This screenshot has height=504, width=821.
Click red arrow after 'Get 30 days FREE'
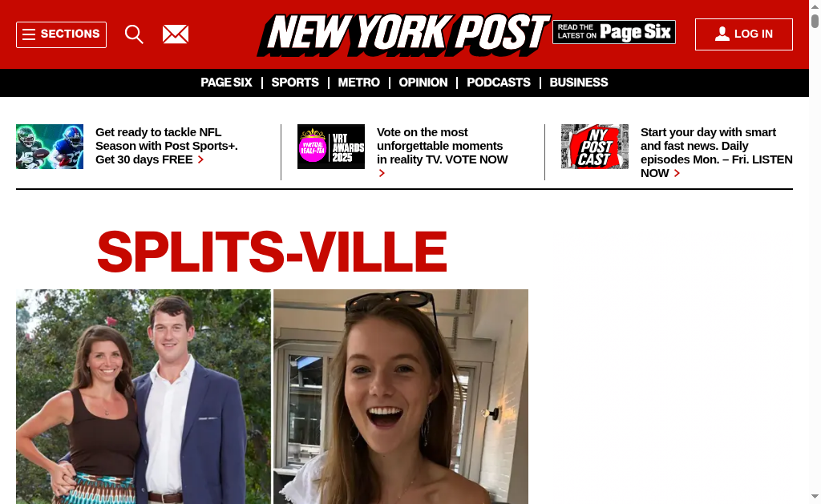(200, 159)
